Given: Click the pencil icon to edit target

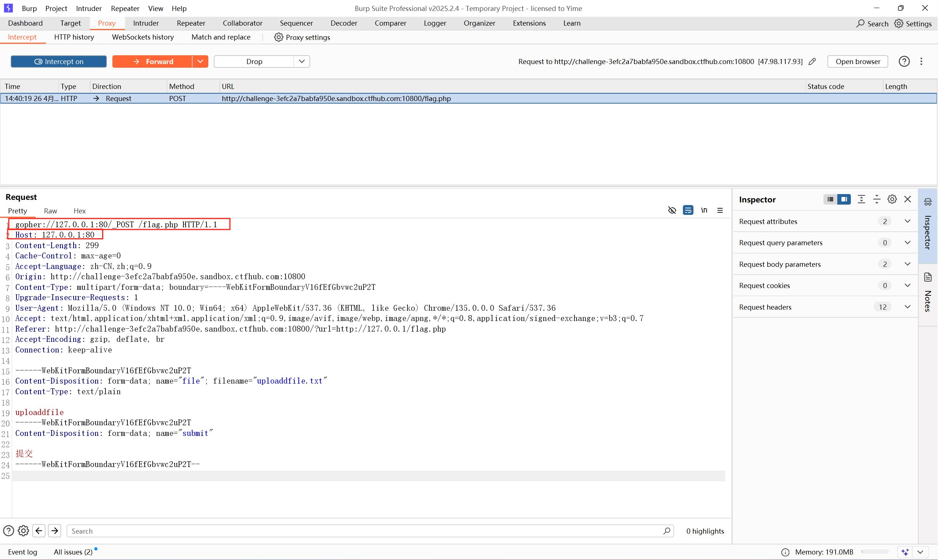Looking at the screenshot, I should tap(812, 61).
